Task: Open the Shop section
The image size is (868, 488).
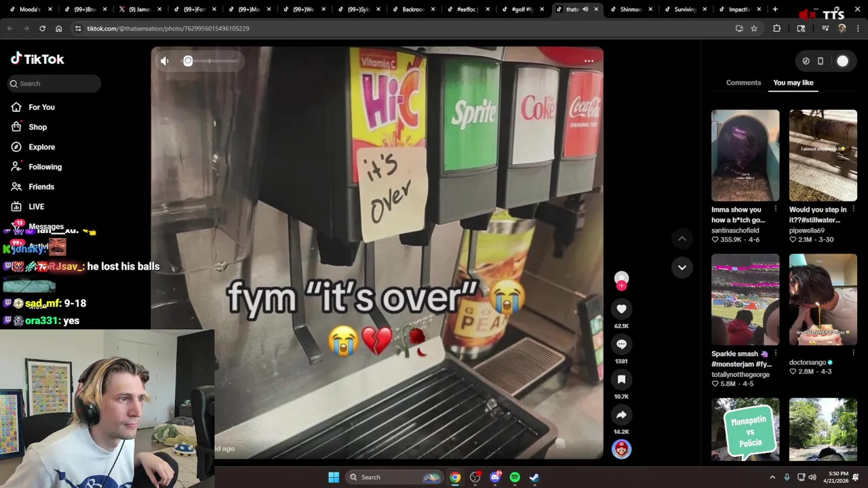Action: pos(37,127)
